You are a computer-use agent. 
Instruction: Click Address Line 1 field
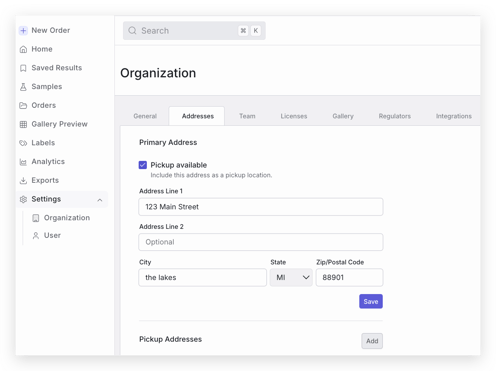261,207
